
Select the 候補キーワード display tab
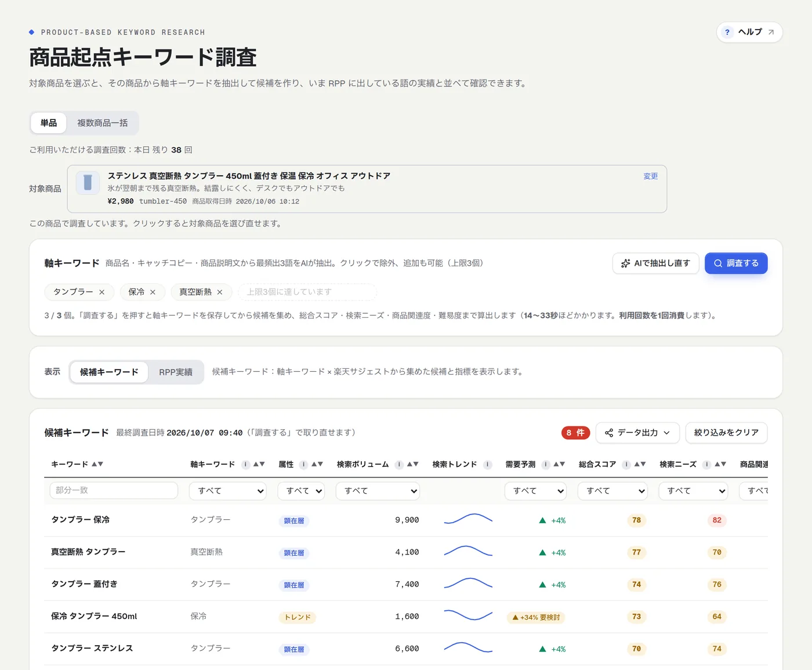click(x=109, y=372)
